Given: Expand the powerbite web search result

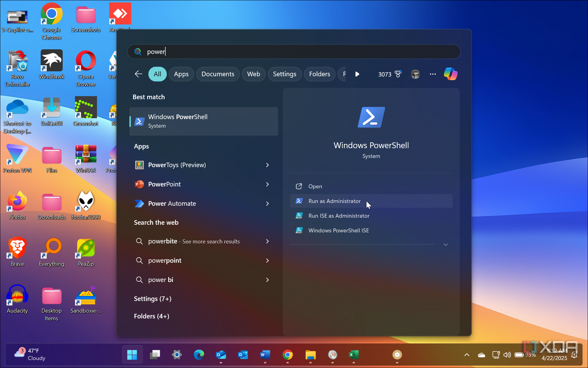Looking at the screenshot, I should (x=267, y=241).
